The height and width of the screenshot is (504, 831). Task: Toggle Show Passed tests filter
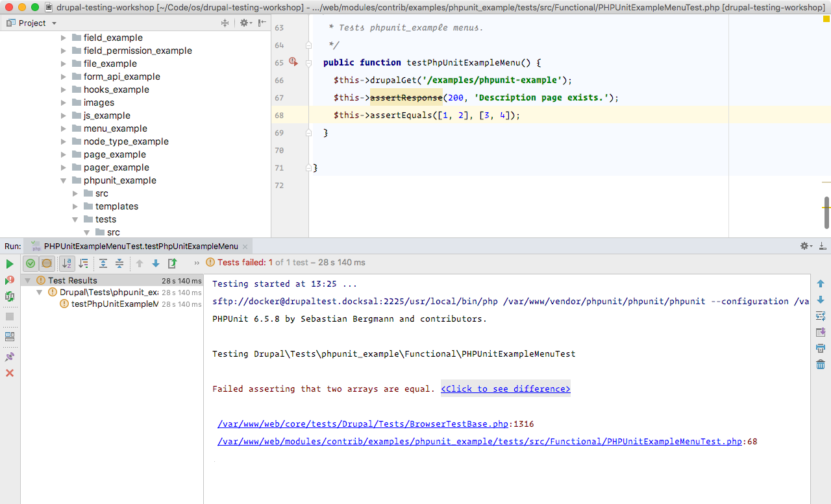click(x=31, y=263)
